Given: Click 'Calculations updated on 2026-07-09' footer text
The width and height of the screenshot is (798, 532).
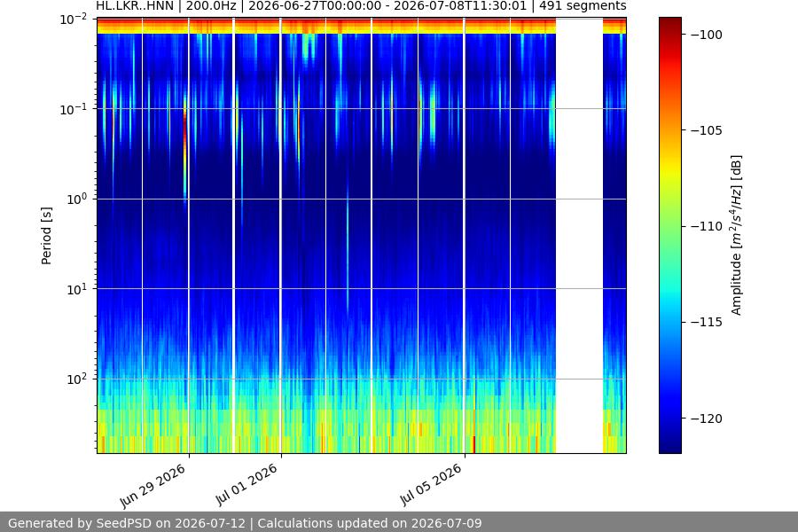Looking at the screenshot, I should pyautogui.click(x=370, y=523).
